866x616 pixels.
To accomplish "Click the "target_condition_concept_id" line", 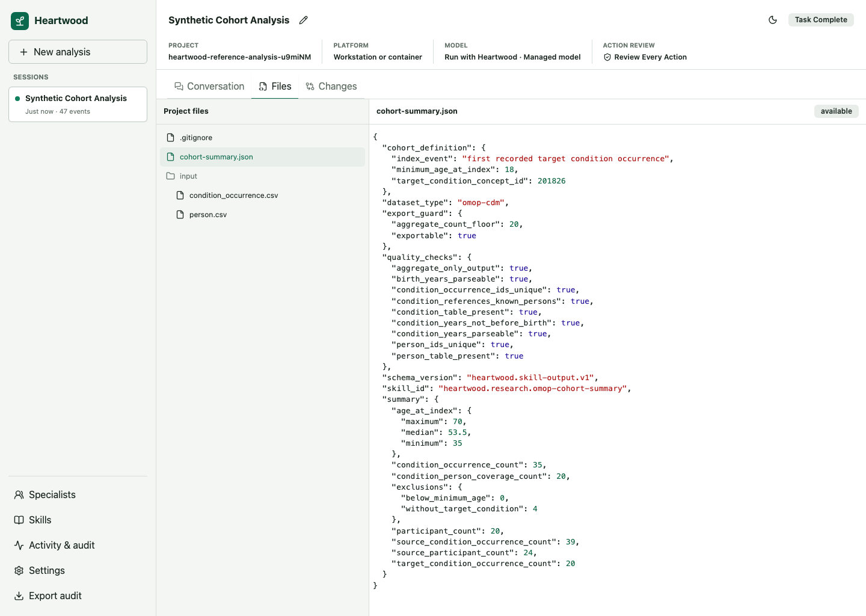I will pyautogui.click(x=479, y=181).
